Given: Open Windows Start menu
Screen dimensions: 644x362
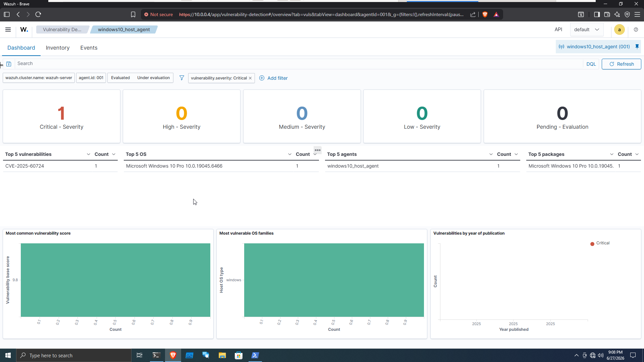Looking at the screenshot, I should 8,355.
